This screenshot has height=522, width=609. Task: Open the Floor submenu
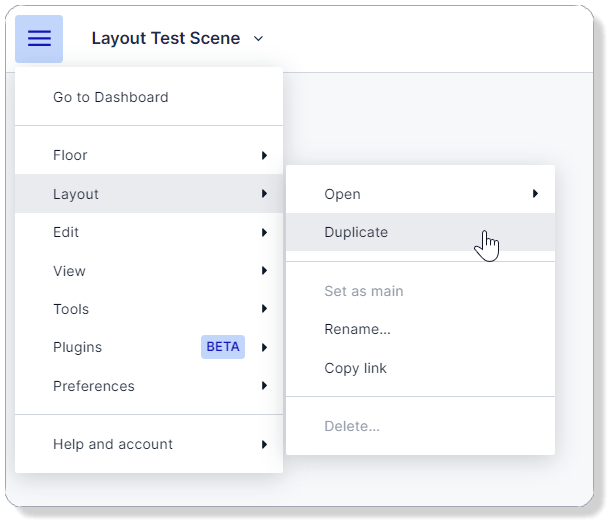pos(70,155)
